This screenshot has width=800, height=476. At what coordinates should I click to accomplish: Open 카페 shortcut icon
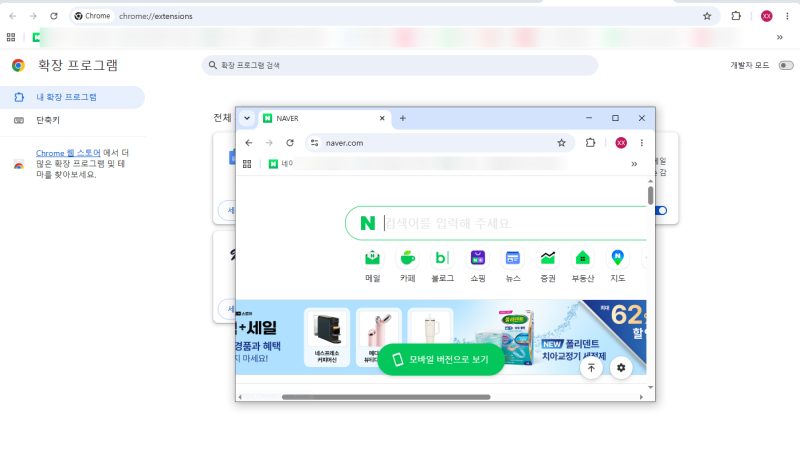tap(408, 258)
